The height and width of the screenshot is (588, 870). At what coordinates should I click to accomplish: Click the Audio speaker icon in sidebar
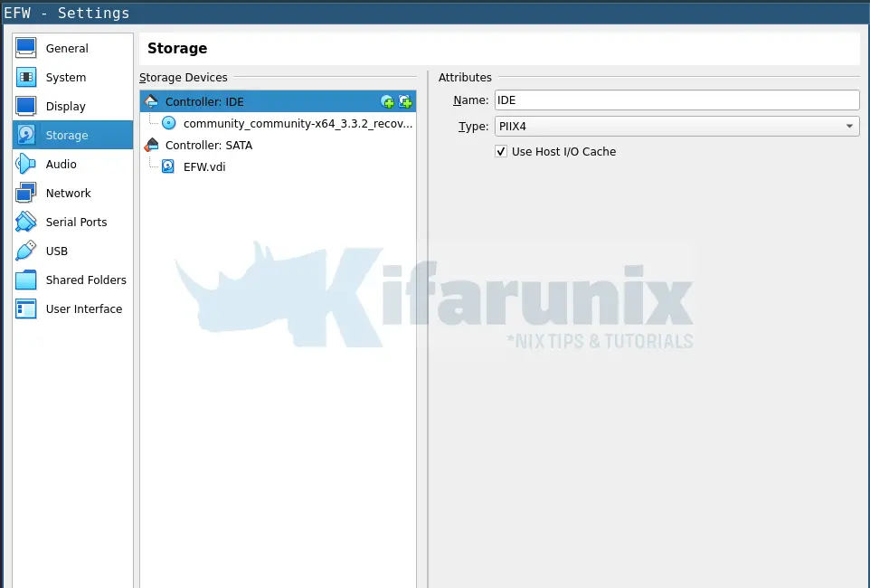26,164
